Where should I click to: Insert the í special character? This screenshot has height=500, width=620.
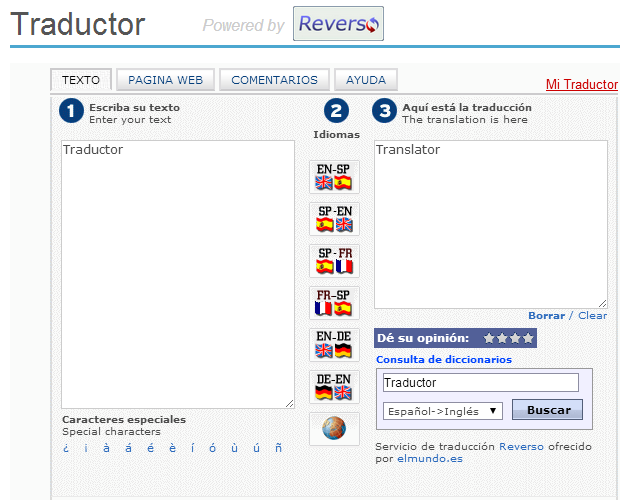(193, 448)
